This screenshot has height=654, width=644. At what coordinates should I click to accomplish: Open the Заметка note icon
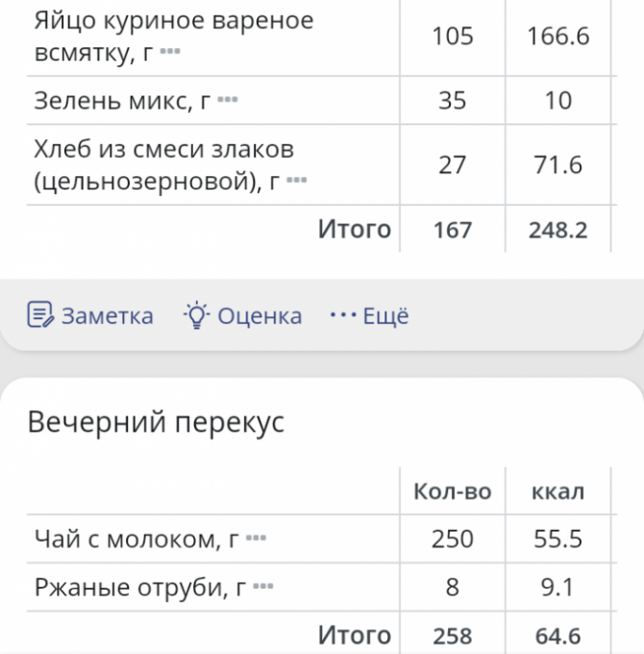click(40, 314)
